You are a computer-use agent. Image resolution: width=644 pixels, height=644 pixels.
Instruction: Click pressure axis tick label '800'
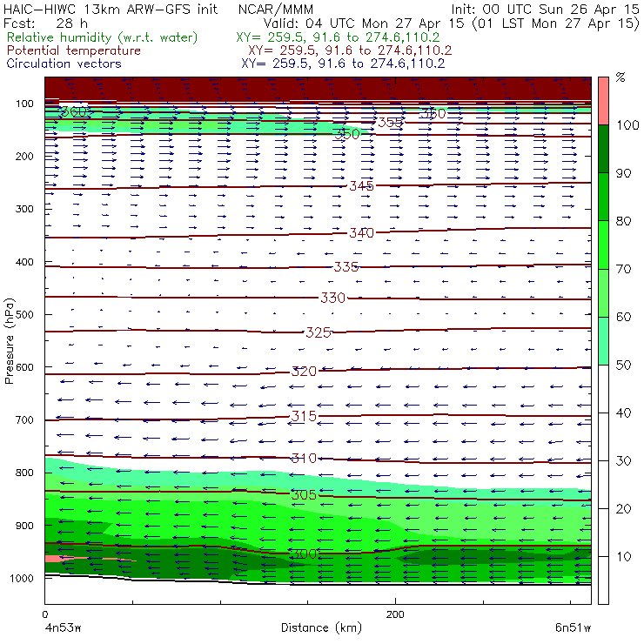(x=24, y=473)
